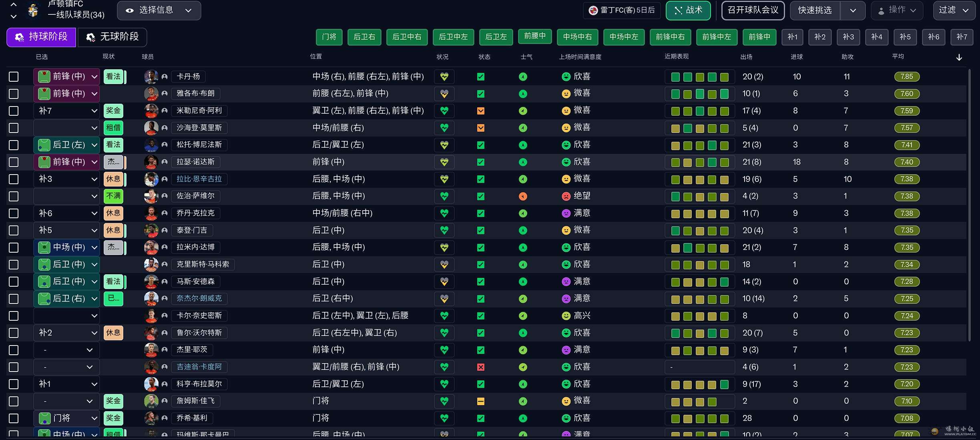The width and height of the screenshot is (980, 440).
Task: Click the 雷丁FC(客) 5日后 next match button
Action: (621, 10)
